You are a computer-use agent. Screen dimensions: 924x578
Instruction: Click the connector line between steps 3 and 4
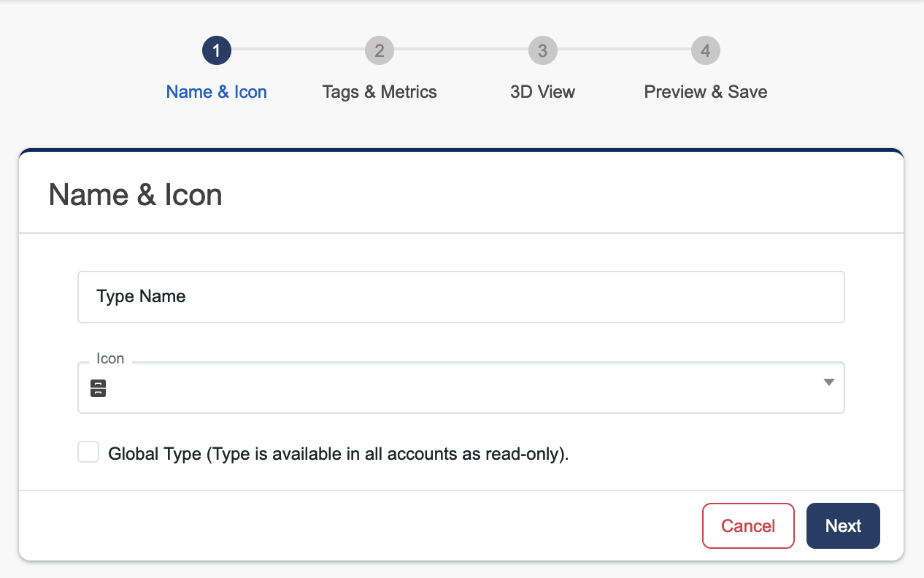(624, 49)
